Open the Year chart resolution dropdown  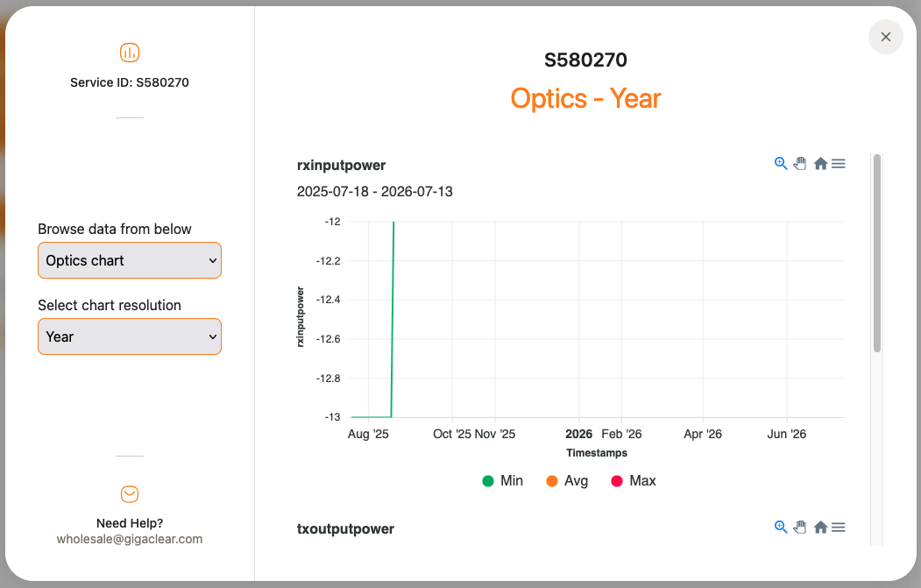click(x=129, y=337)
